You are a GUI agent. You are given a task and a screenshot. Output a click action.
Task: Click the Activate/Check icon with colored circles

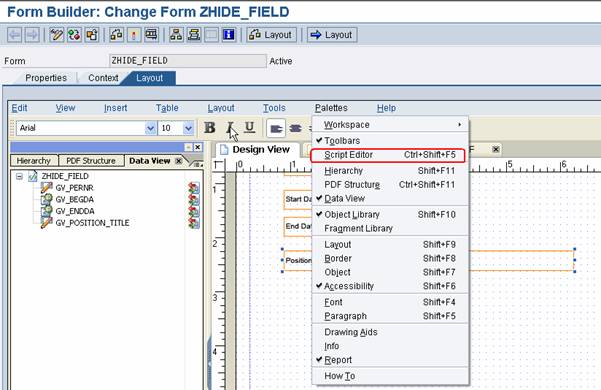(74, 35)
